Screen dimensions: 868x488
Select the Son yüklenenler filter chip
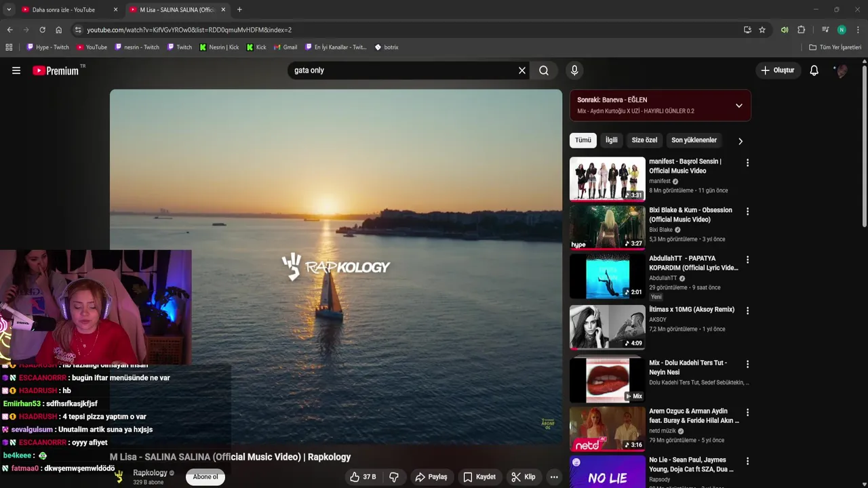click(694, 140)
